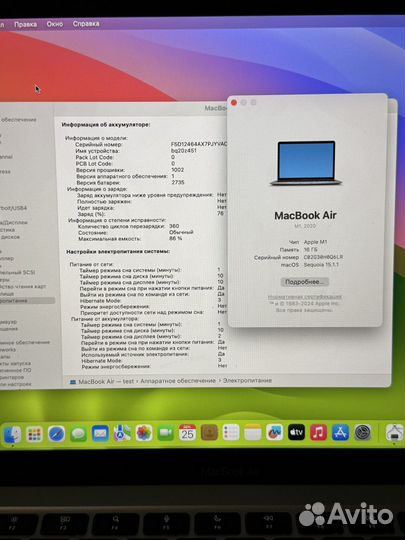Open Contacts from the Dock
405x540 pixels.
click(x=209, y=433)
